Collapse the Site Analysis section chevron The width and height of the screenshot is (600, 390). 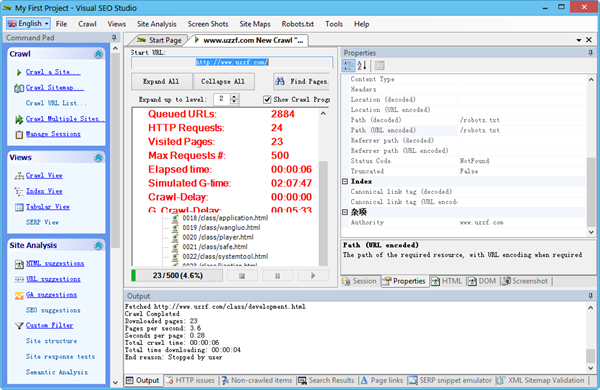(98, 246)
